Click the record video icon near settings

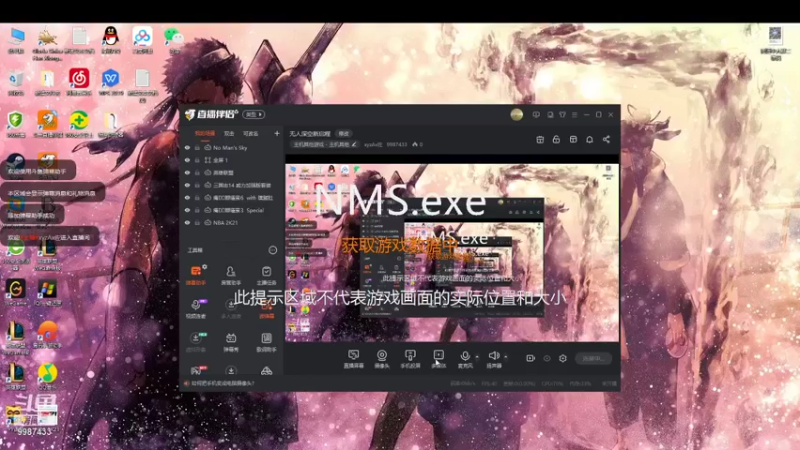[x=531, y=358]
